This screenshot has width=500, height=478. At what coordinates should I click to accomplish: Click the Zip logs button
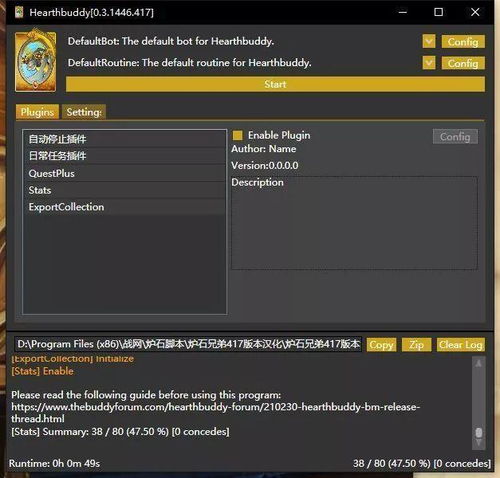click(417, 345)
